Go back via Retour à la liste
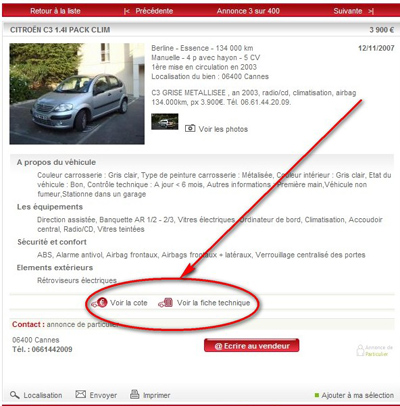 click(55, 11)
